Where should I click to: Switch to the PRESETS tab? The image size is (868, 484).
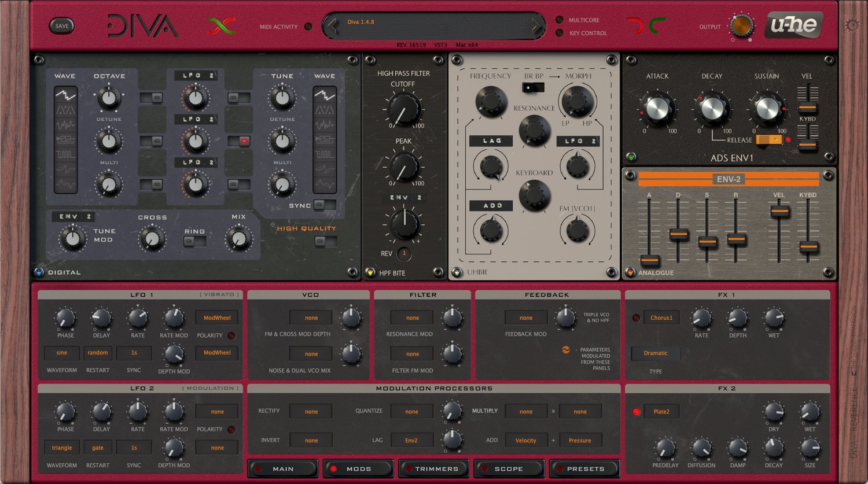click(584, 468)
